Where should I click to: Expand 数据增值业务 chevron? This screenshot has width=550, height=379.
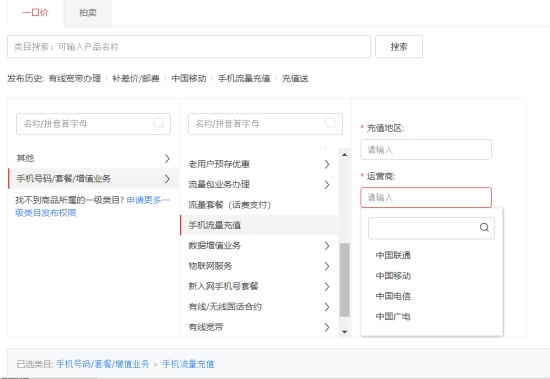[x=327, y=246]
